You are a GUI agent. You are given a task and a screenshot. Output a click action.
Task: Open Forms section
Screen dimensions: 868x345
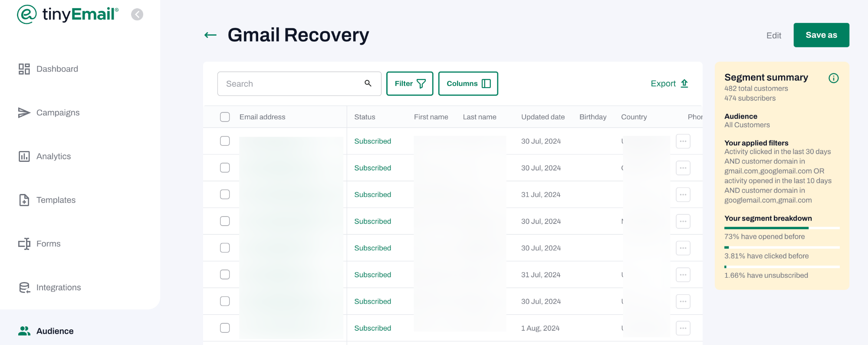click(48, 244)
